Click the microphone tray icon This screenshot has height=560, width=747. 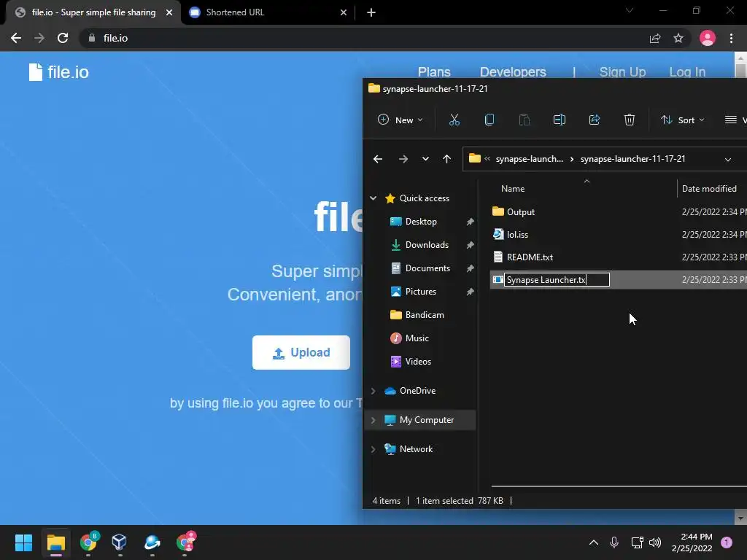[614, 542]
